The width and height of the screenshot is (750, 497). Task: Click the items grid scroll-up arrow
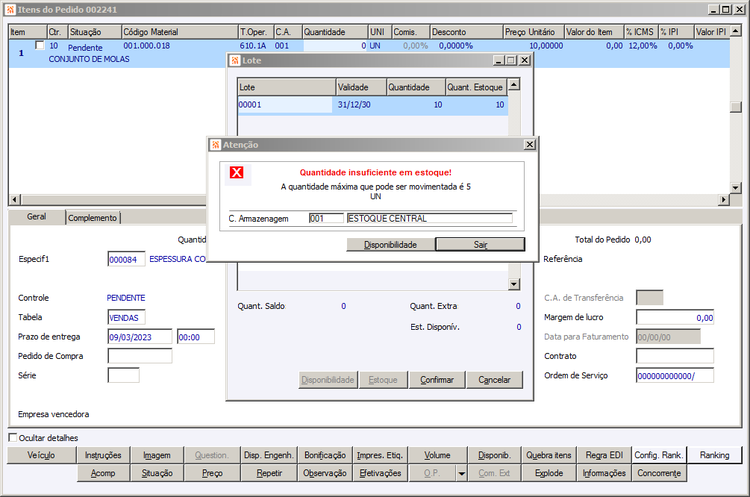[736, 31]
